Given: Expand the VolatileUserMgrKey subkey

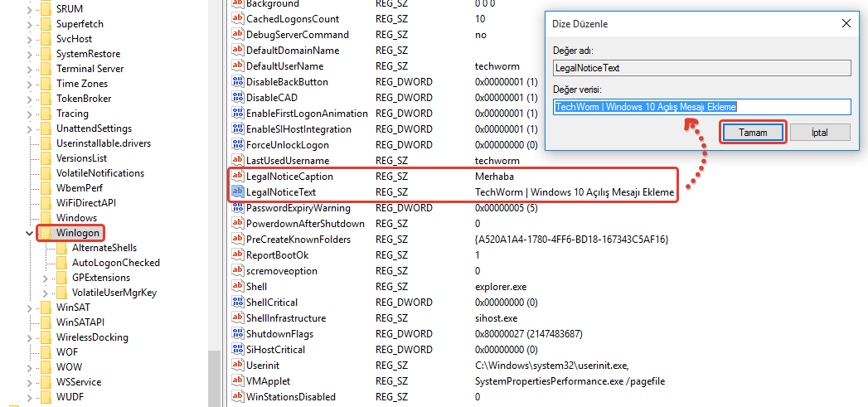Looking at the screenshot, I should coord(46,293).
